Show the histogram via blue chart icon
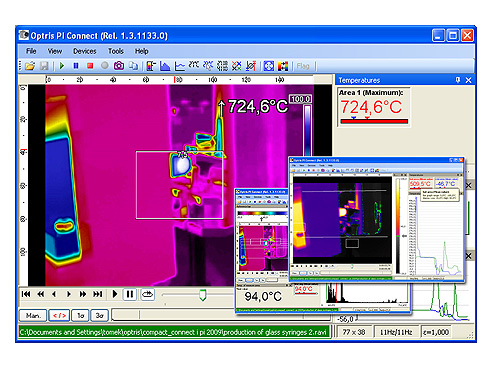500x375 pixels. [165, 66]
